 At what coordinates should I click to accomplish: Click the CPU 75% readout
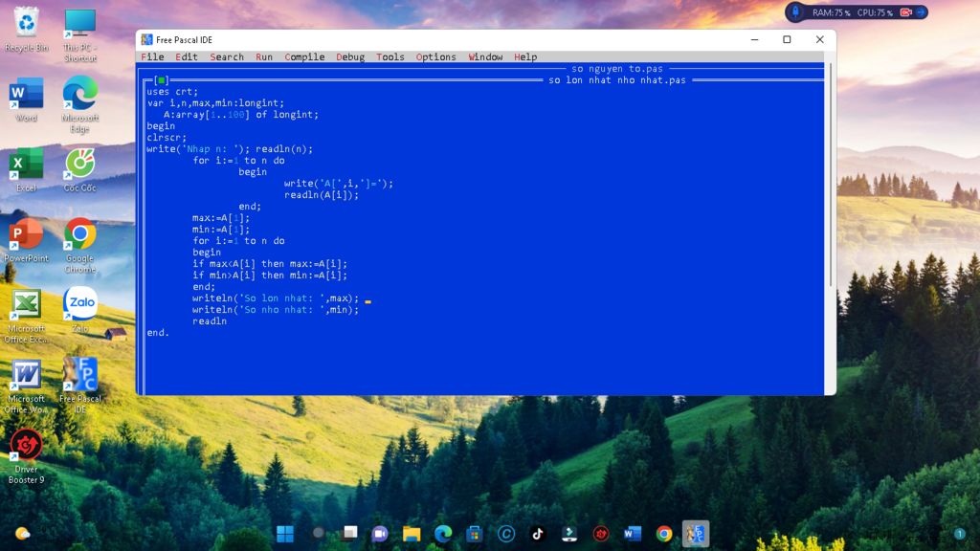coord(875,12)
